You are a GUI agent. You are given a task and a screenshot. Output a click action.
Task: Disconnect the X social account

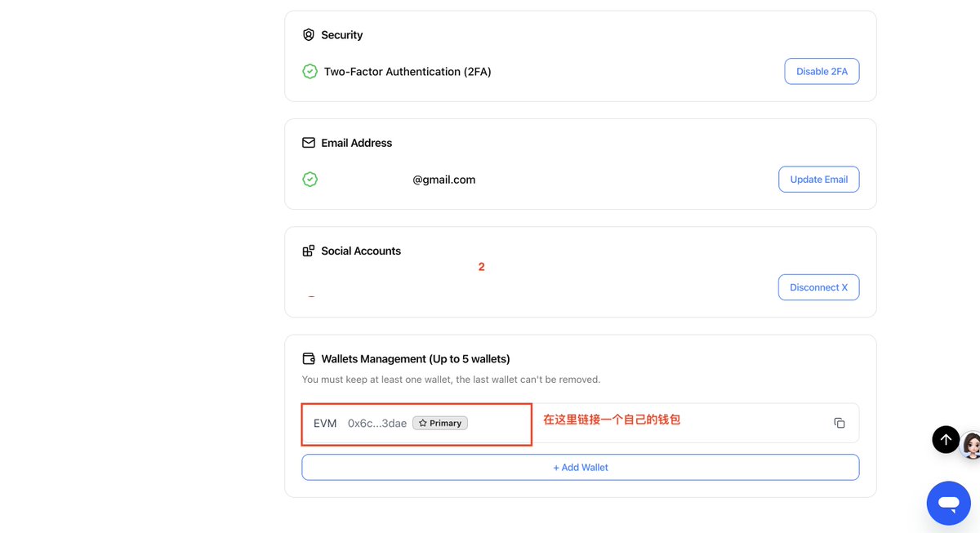(818, 287)
